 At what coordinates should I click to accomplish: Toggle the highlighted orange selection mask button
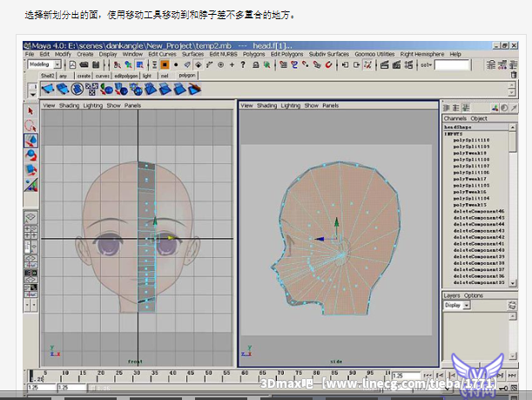pos(164,64)
